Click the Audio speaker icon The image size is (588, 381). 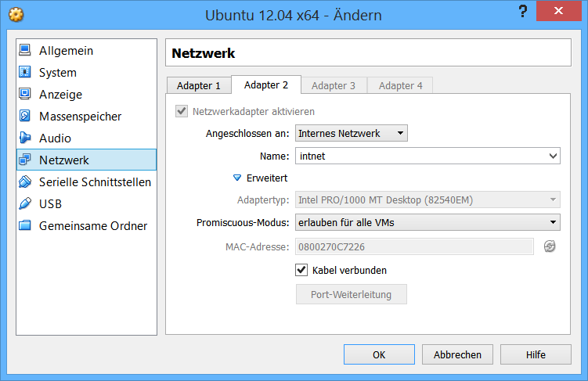(25, 138)
